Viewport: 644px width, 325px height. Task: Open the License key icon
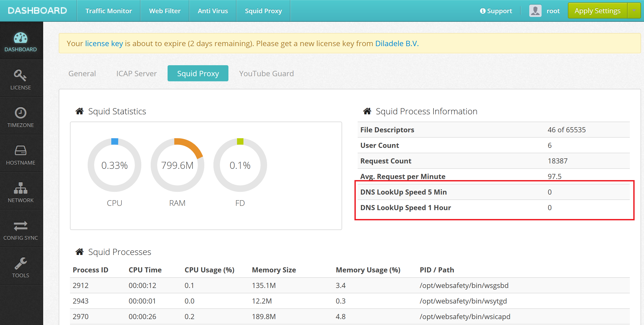(x=20, y=75)
